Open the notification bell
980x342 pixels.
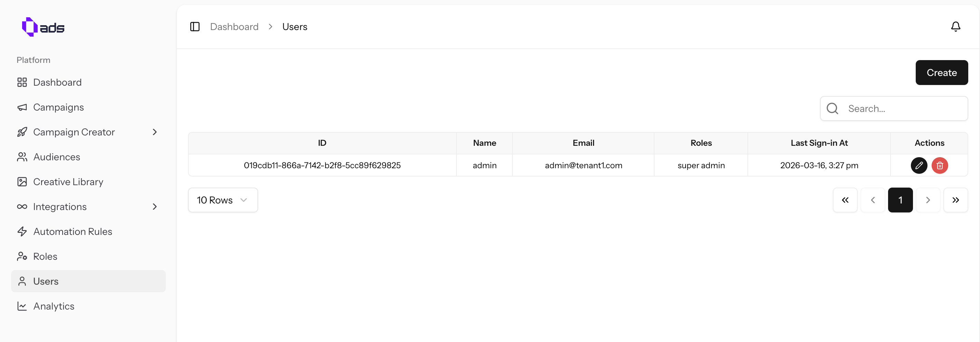pos(956,27)
